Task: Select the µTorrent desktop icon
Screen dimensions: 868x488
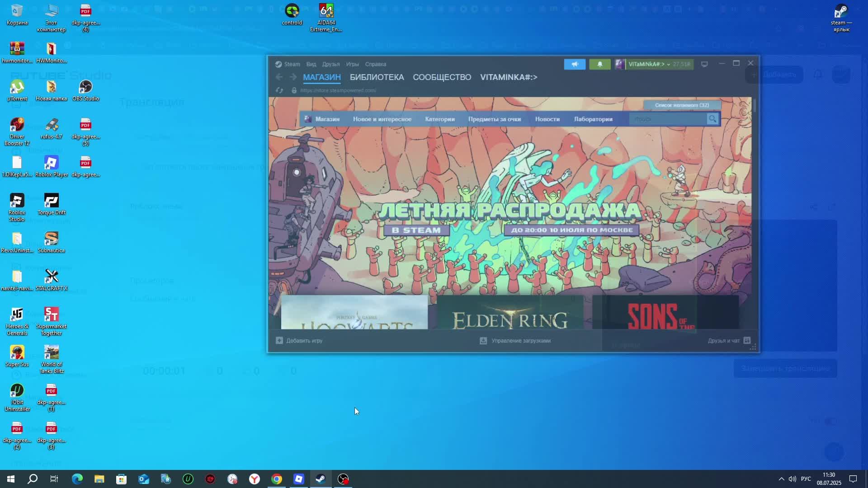Action: pos(17,90)
